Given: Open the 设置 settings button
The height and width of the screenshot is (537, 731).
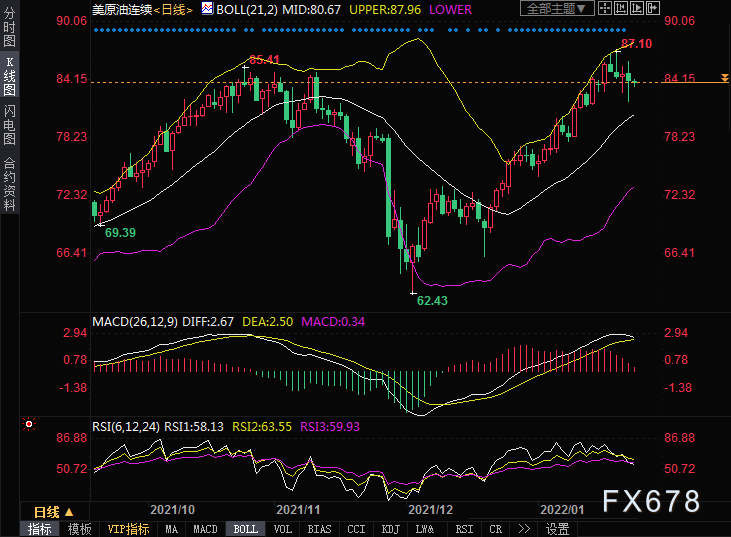Looking at the screenshot, I should tap(558, 529).
